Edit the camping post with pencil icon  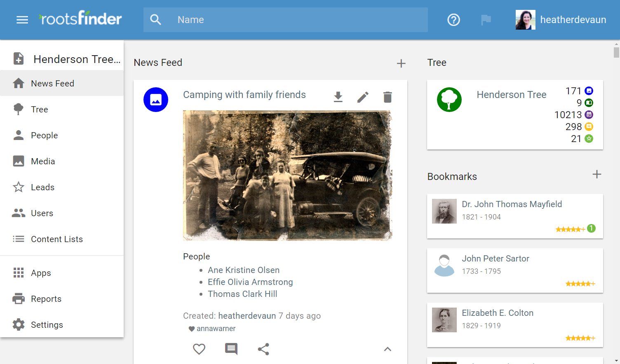[363, 97]
